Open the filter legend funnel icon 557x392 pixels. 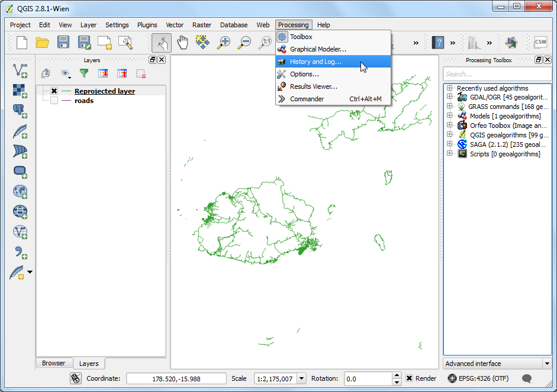pyautogui.click(x=84, y=73)
